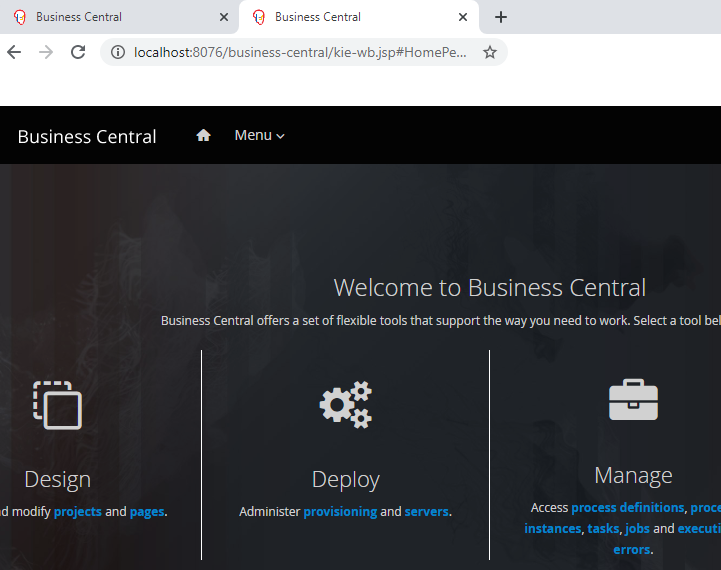The image size is (721, 570).
Task: Click the Business Central brand title
Action: [87, 137]
